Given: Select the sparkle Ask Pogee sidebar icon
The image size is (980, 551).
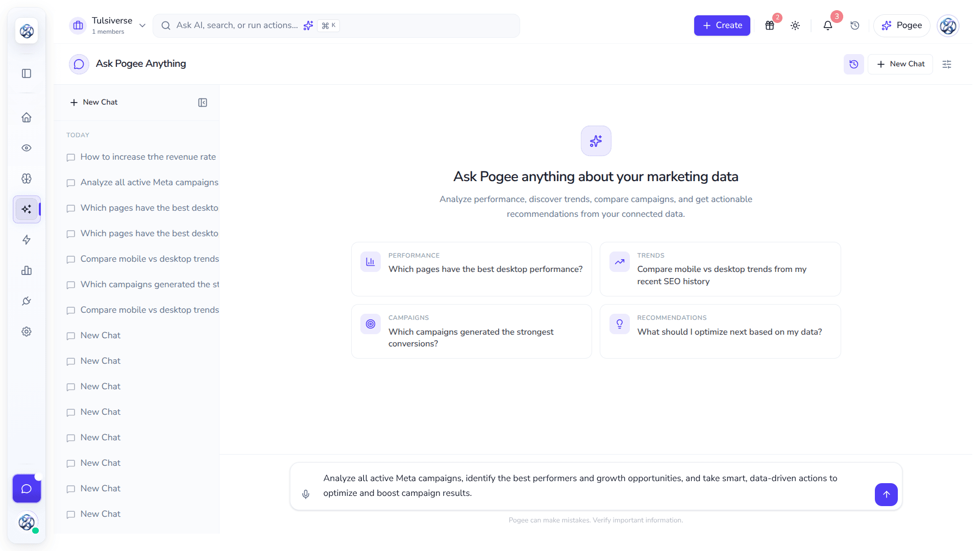Looking at the screenshot, I should pyautogui.click(x=27, y=209).
